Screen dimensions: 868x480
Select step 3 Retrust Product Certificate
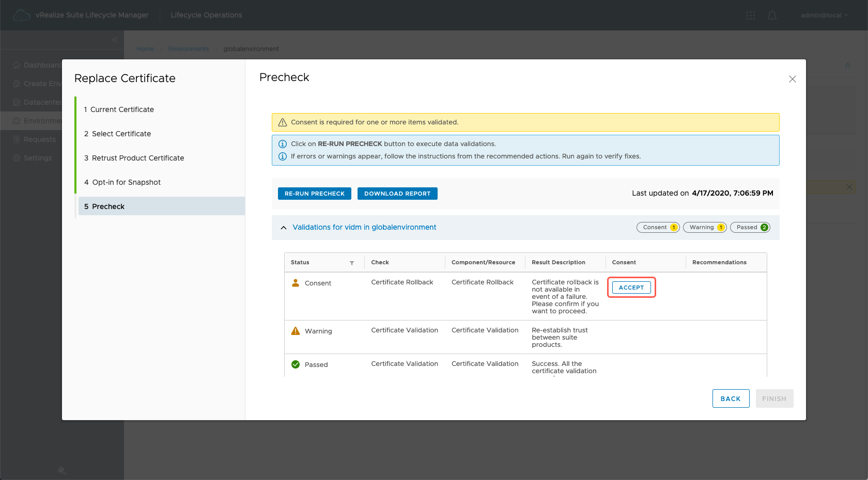(x=137, y=158)
